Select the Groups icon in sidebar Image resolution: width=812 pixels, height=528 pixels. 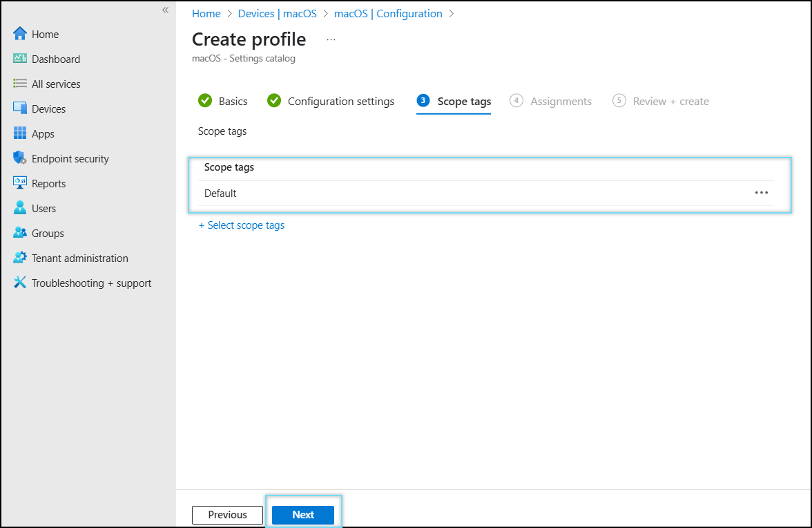[x=19, y=233]
